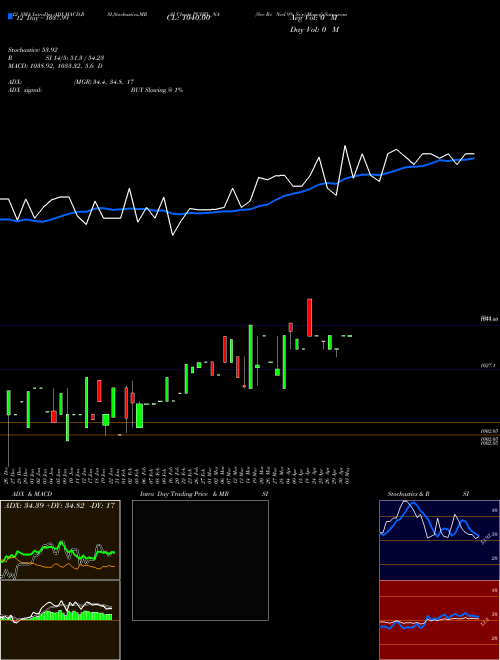Click the 'Avg Vol: 0 M' label
Viewport: 500px width, 660px height.
[x=314, y=18]
